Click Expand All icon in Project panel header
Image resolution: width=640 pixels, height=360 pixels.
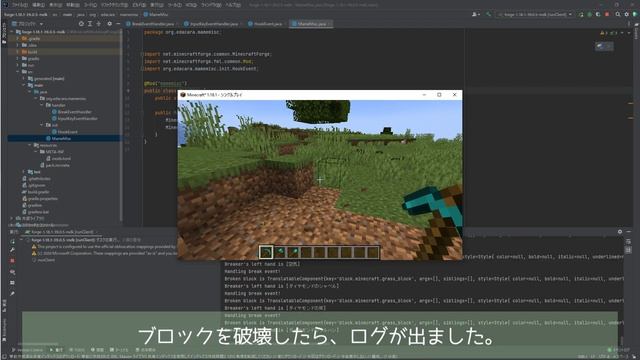[x=90, y=24]
